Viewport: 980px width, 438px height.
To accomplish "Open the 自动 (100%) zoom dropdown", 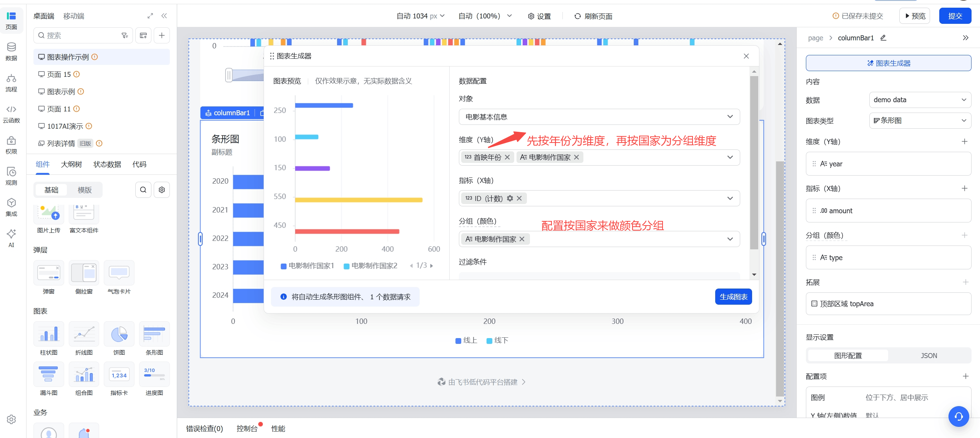I will [x=485, y=16].
